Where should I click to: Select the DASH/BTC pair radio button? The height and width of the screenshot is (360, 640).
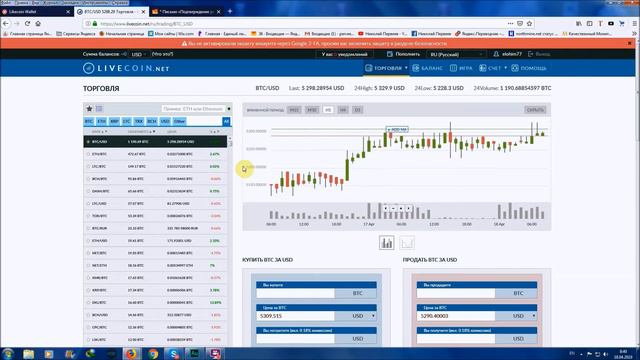pyautogui.click(x=88, y=191)
